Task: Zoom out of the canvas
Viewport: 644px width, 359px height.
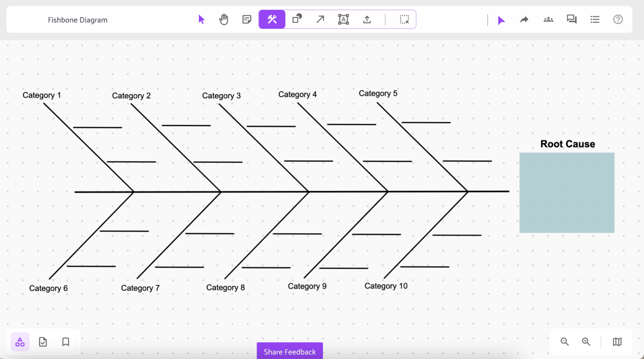Action: tap(564, 342)
